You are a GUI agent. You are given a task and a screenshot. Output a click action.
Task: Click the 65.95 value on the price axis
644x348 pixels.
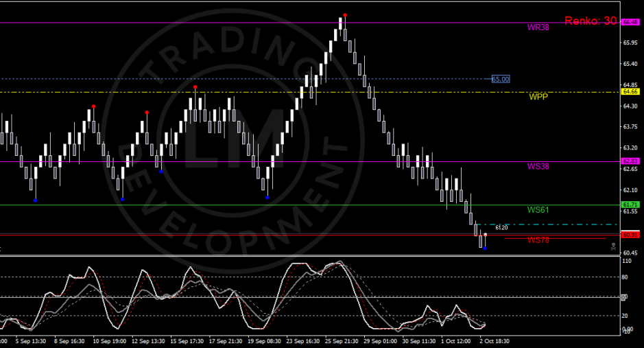630,43
